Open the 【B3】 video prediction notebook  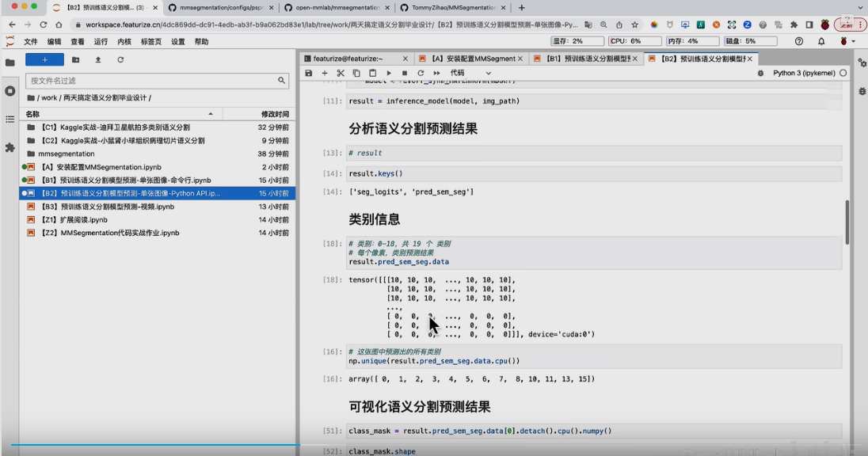pos(108,207)
